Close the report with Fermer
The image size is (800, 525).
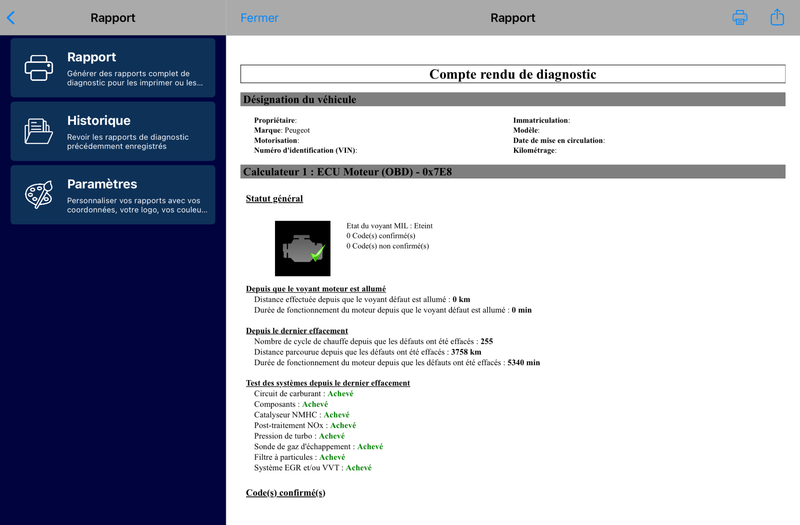click(x=259, y=18)
